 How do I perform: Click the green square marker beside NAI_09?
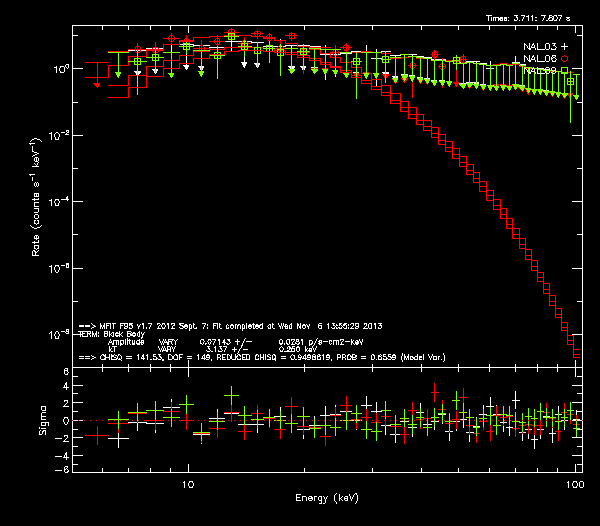click(564, 71)
